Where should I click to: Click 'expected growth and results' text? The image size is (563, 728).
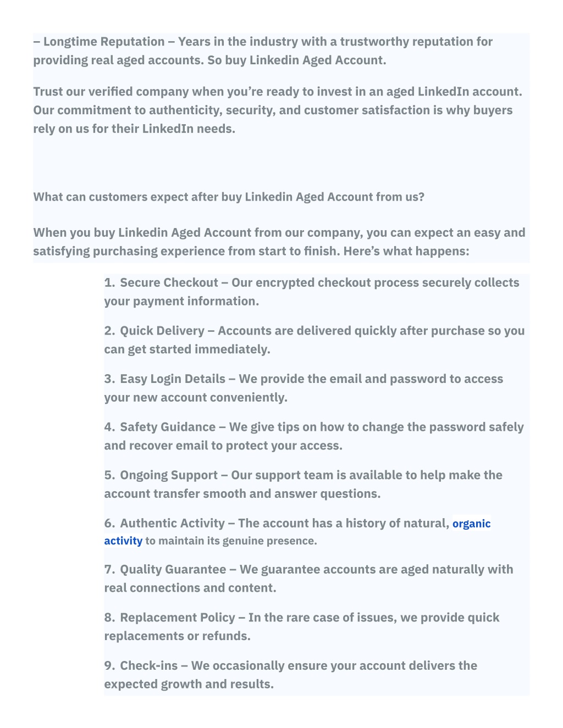[x=189, y=684]
